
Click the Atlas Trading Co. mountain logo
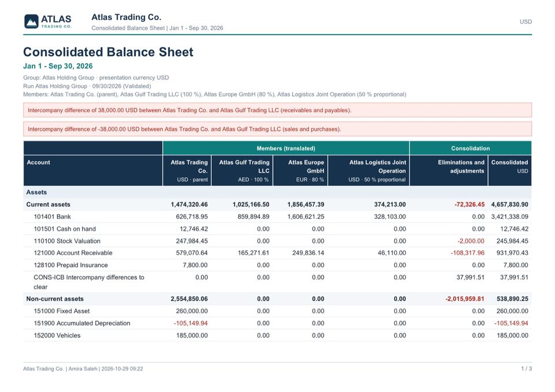click(48, 21)
